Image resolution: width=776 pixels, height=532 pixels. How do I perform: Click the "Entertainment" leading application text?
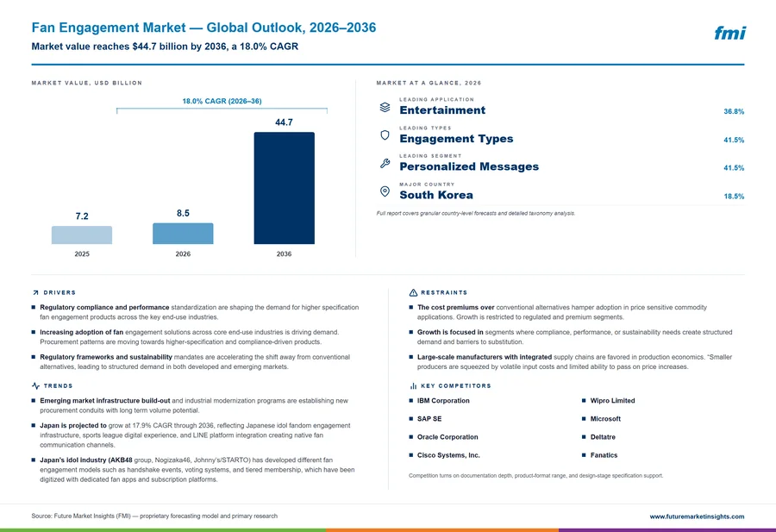[442, 110]
